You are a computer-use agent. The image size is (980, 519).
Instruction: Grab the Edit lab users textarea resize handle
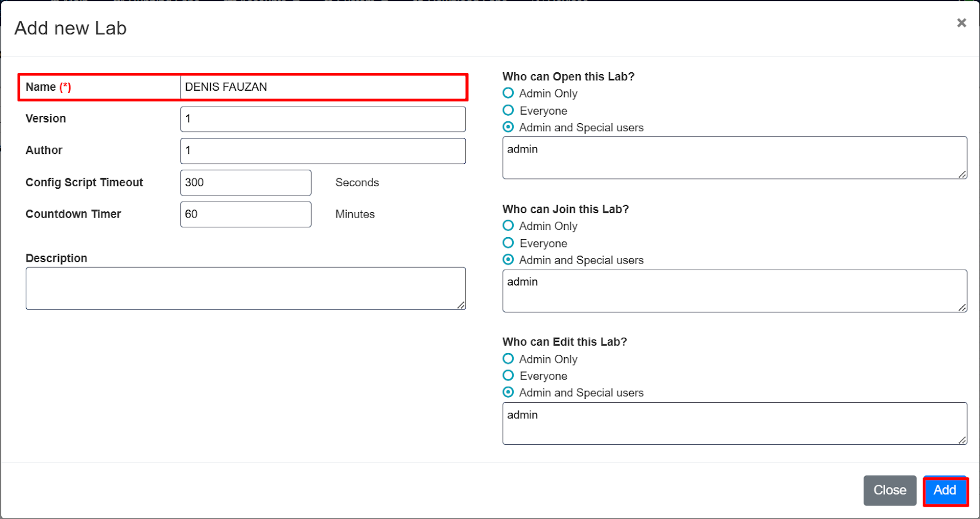click(x=963, y=440)
